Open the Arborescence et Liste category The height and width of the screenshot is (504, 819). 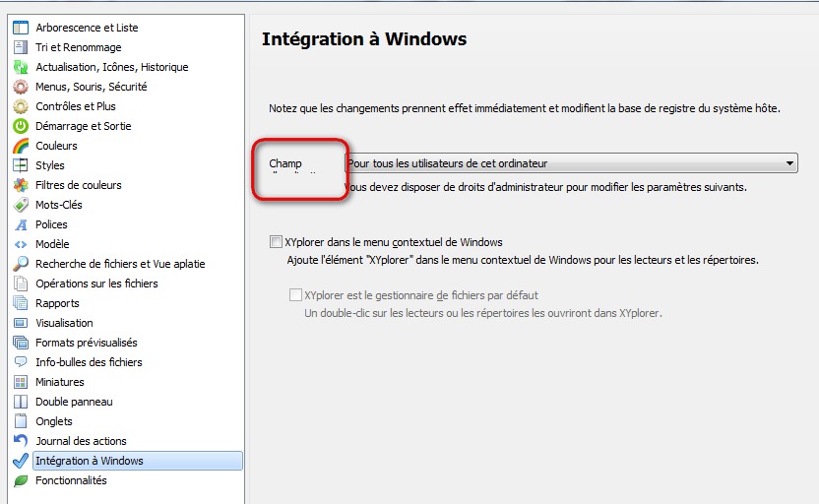[x=87, y=28]
